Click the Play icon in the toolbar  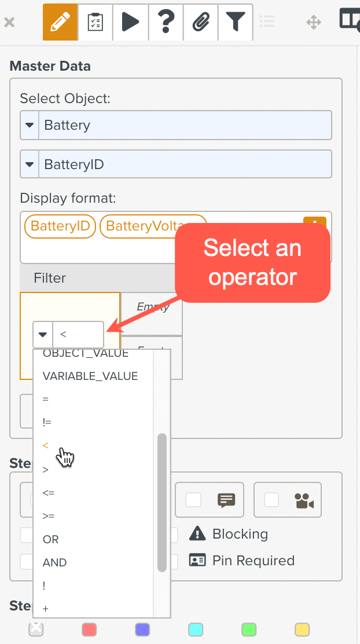click(130, 21)
